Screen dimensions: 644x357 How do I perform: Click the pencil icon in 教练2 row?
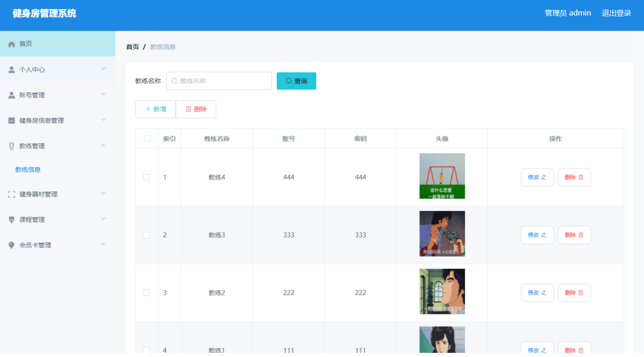pyautogui.click(x=544, y=293)
